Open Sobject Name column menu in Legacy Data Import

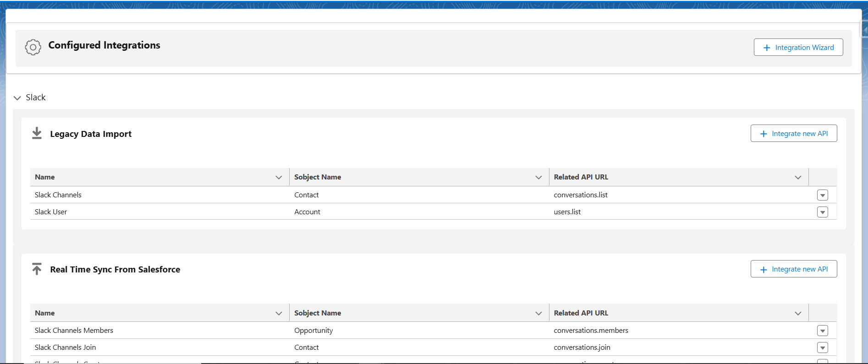(538, 177)
